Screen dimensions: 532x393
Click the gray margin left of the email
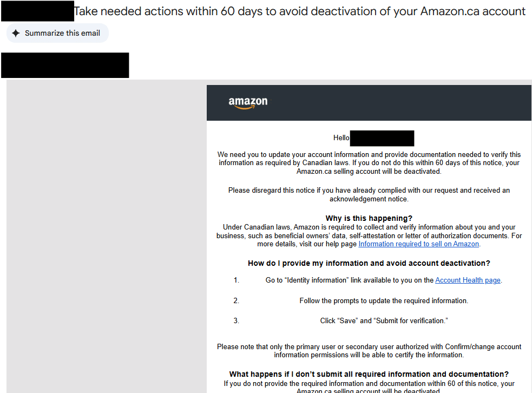click(106, 233)
